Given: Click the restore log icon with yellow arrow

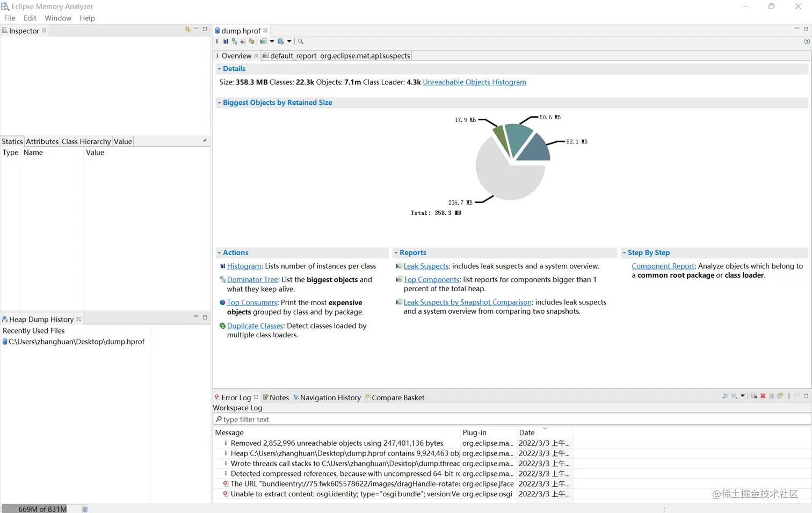Looking at the screenshot, I should (x=780, y=396).
